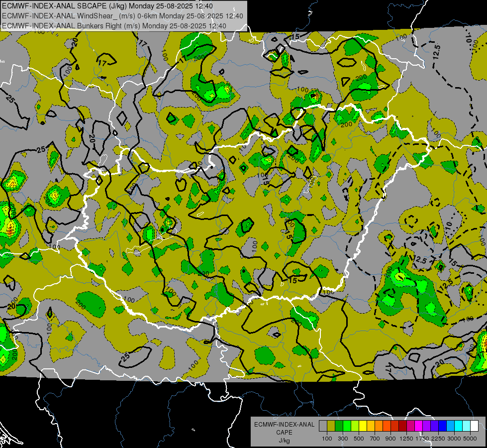Select the pure blue legend swatch
The height and width of the screenshot is (448, 487).
coord(442,426)
